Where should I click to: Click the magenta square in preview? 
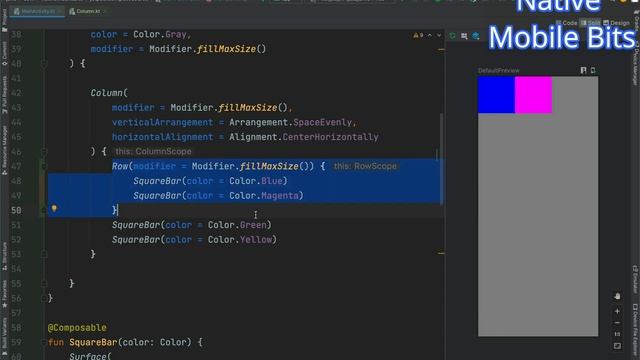[x=533, y=95]
